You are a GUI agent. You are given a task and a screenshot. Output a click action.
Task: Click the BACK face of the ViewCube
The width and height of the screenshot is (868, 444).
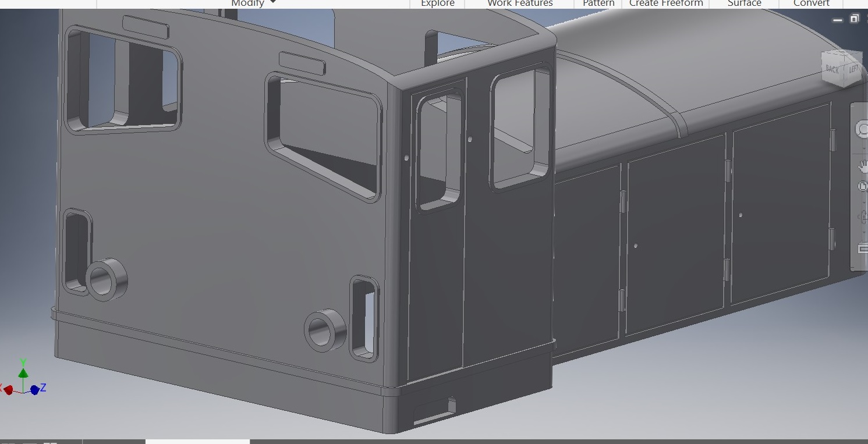pyautogui.click(x=832, y=69)
